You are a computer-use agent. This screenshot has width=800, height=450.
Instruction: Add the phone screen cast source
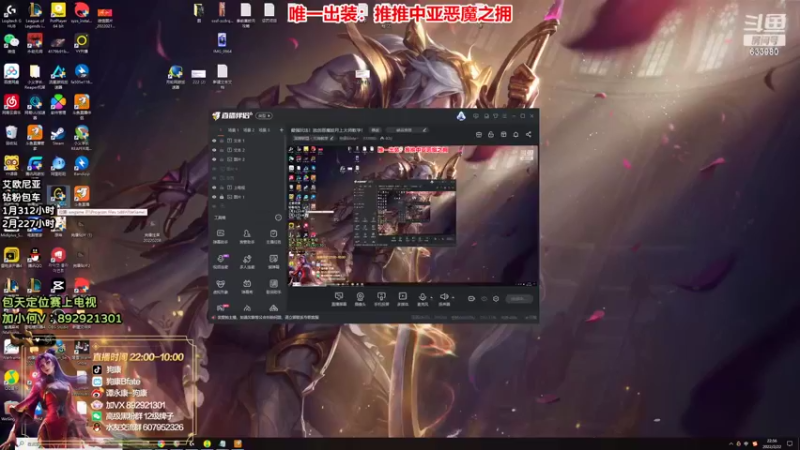[x=381, y=299]
